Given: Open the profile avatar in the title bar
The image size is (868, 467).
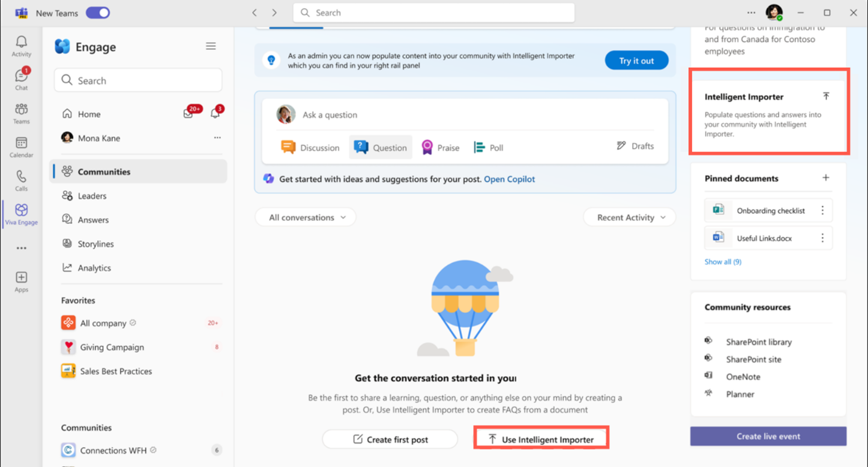Looking at the screenshot, I should coord(774,13).
